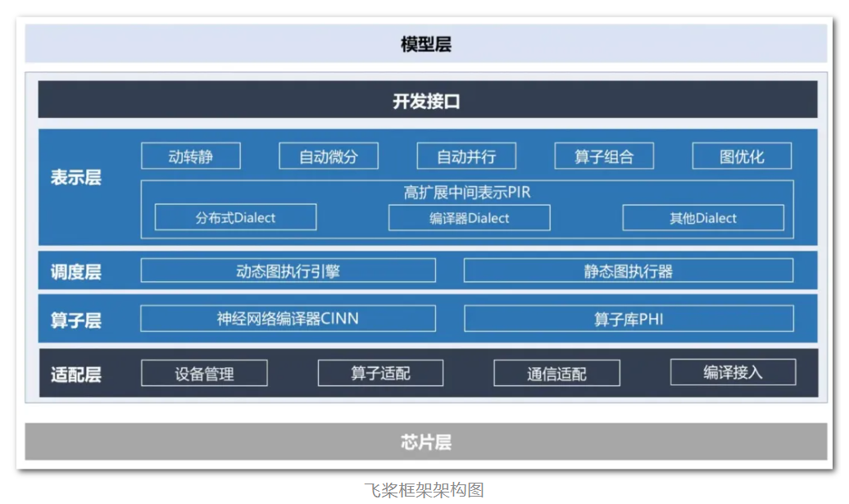Select the 通信适配 box
The image size is (849, 504).
[556, 373]
